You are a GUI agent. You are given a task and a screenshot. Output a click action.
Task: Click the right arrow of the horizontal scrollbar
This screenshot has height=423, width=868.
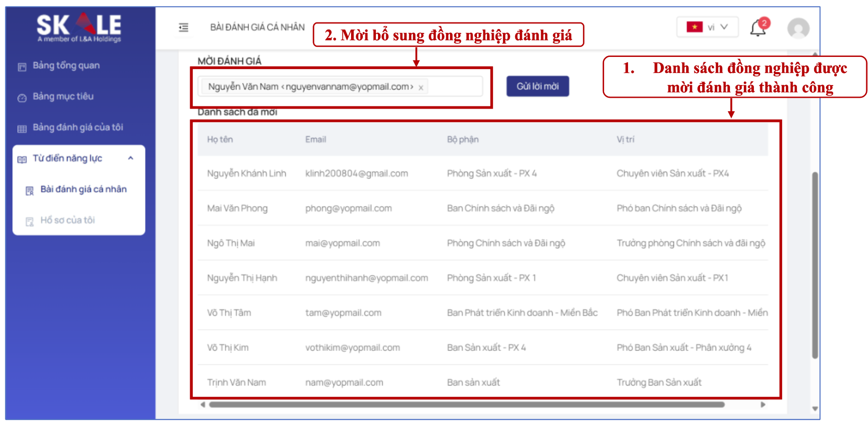point(763,405)
